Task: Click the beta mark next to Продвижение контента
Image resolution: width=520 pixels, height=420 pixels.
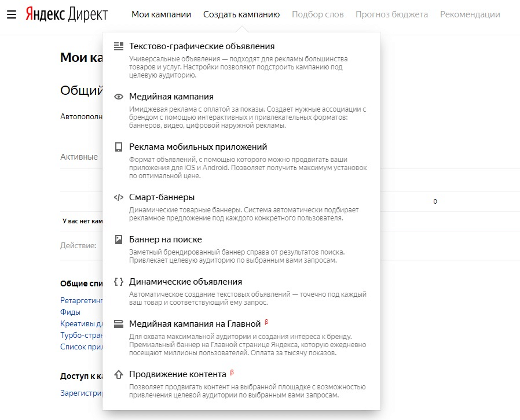Action: [232, 373]
